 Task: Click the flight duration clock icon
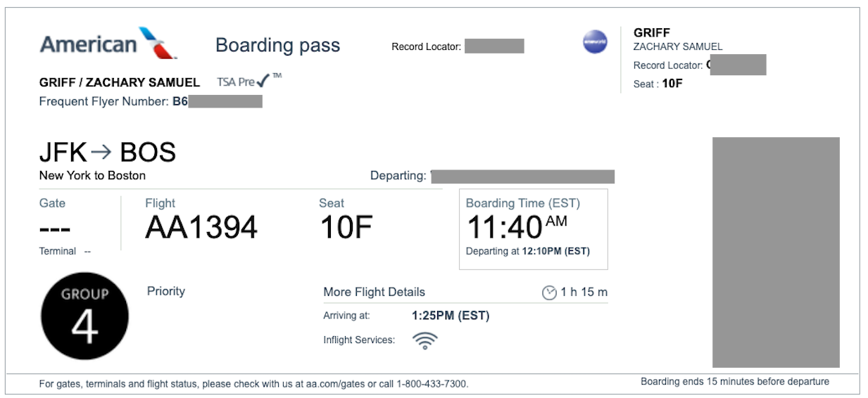point(549,293)
